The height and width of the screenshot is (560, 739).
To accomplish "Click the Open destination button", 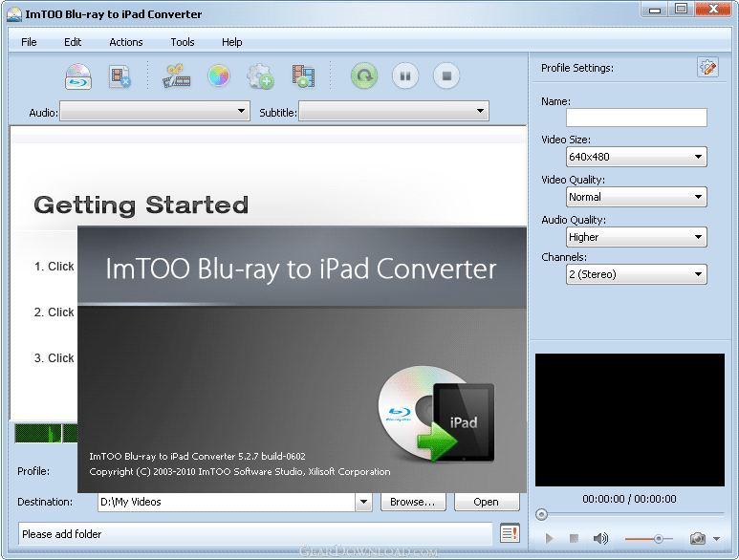I will click(x=487, y=502).
